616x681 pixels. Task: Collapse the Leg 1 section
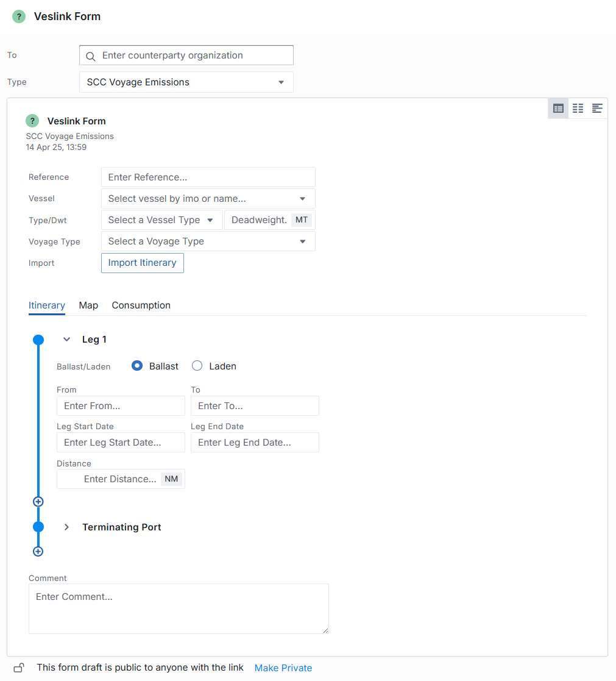coord(67,340)
